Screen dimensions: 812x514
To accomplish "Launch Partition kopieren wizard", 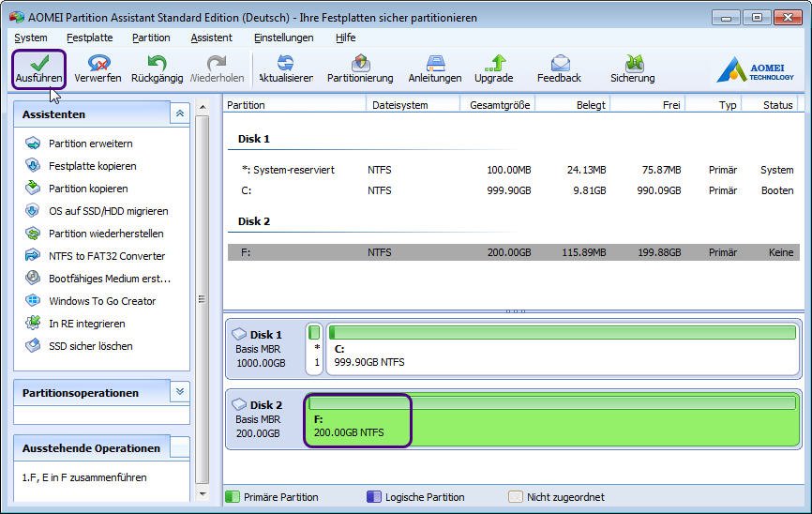I will (x=88, y=189).
